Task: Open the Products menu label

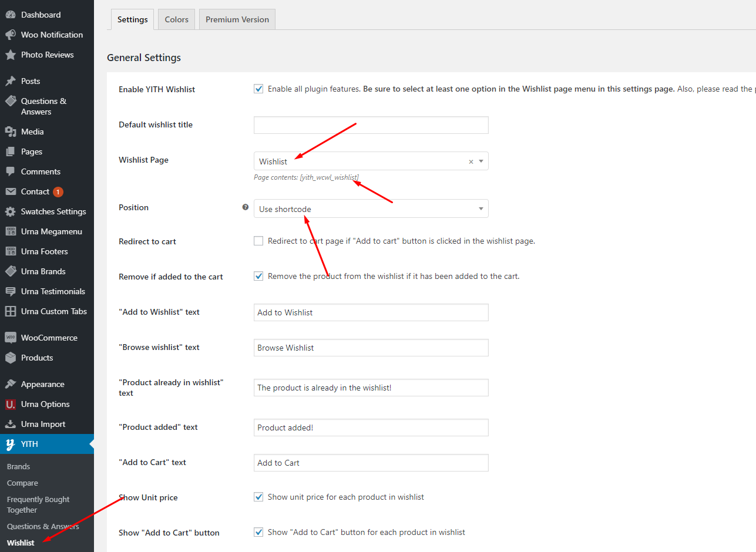Action: (37, 358)
